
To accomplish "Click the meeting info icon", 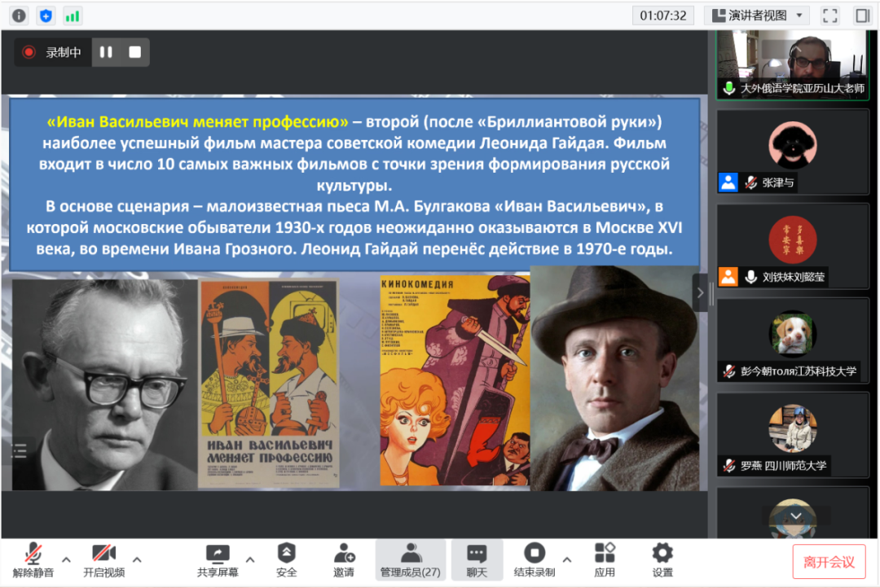I will pyautogui.click(x=19, y=15).
